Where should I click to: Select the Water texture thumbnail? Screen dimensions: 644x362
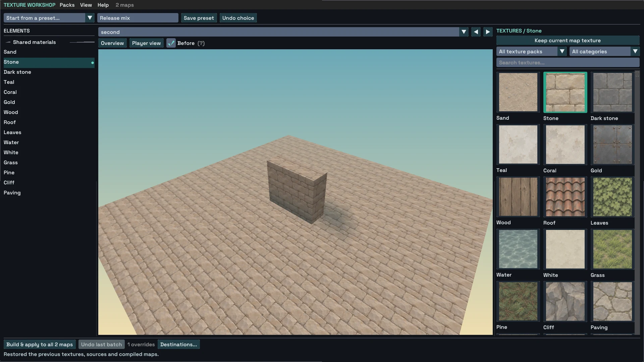(x=518, y=249)
